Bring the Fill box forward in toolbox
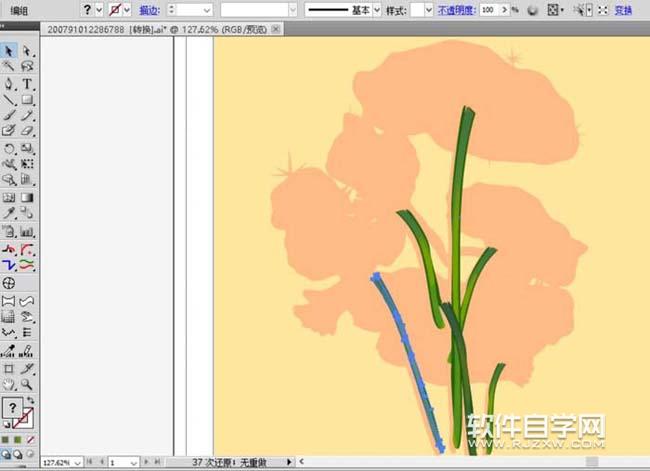Image resolution: width=650 pixels, height=471 pixels. click(12, 408)
